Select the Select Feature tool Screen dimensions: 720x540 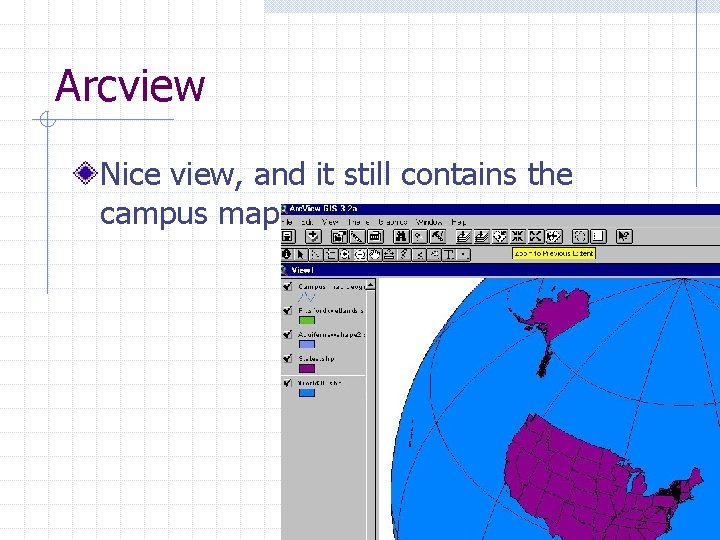[330, 254]
